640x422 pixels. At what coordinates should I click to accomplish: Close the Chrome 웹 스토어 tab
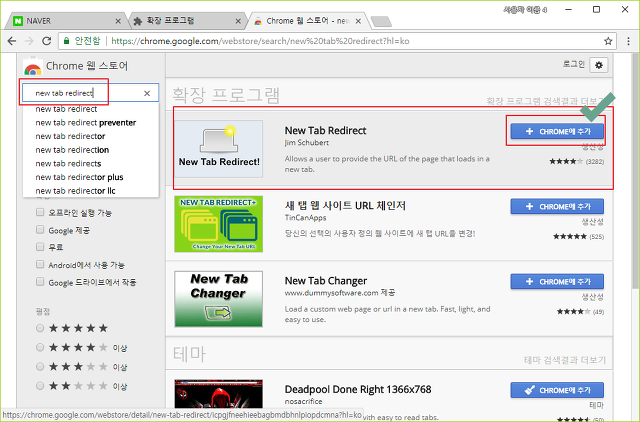coord(358,21)
